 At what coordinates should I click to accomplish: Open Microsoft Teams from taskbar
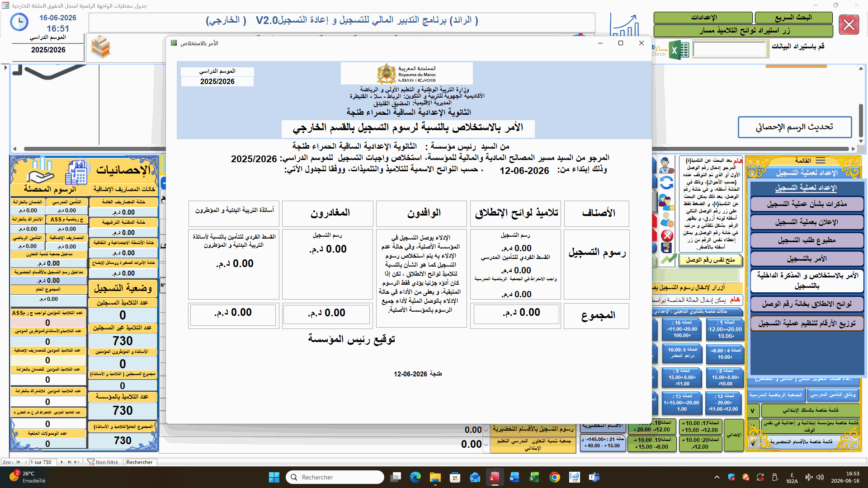(x=594, y=477)
